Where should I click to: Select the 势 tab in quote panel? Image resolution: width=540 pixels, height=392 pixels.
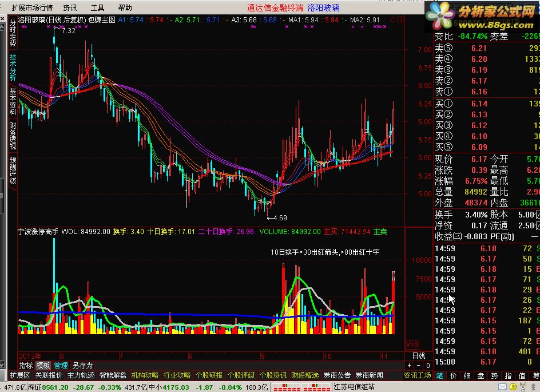click(495, 376)
